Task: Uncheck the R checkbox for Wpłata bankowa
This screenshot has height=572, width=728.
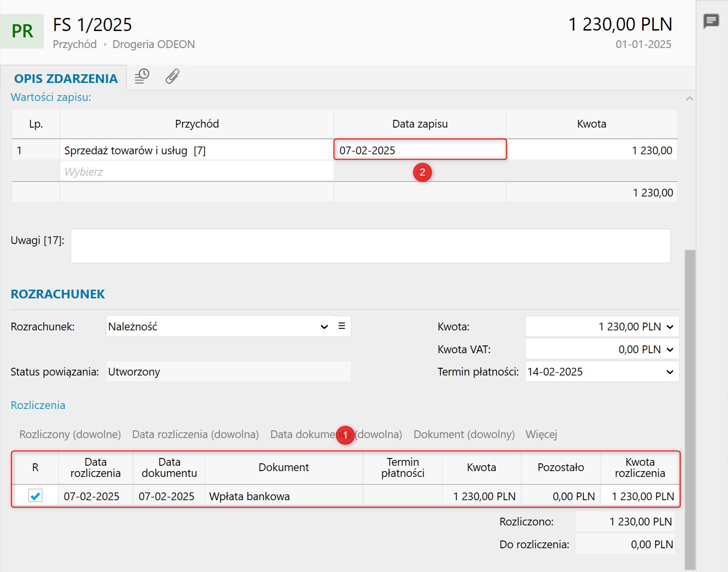Action: 35,496
